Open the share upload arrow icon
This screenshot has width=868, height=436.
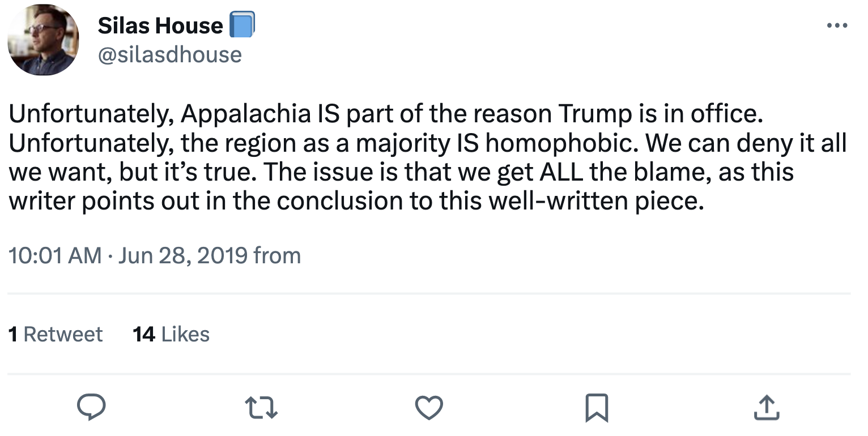pyautogui.click(x=767, y=408)
